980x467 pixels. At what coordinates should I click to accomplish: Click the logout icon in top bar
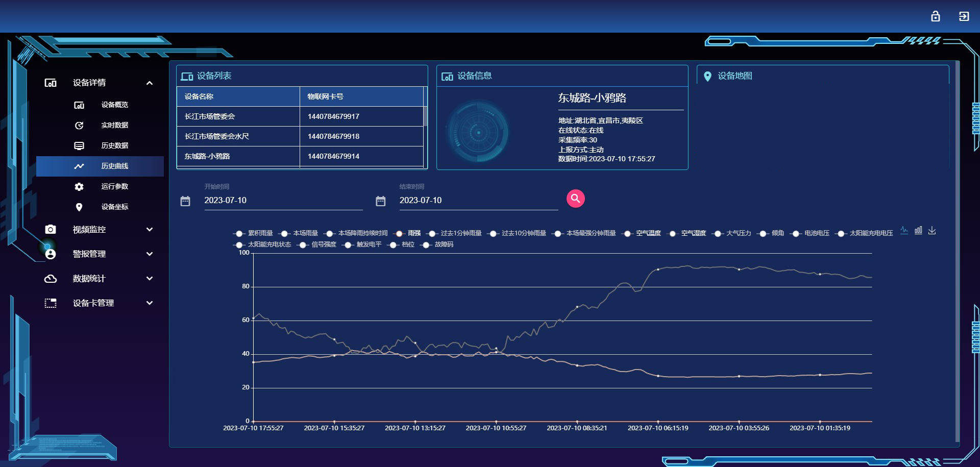click(x=964, y=16)
